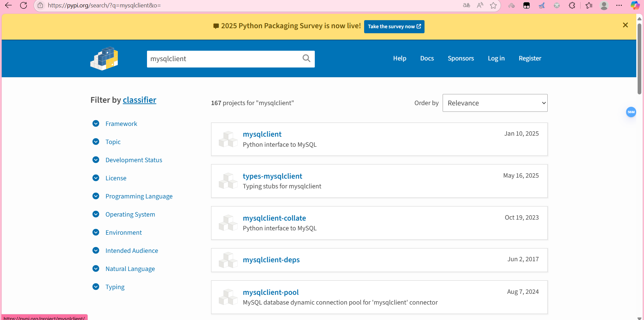644x320 pixels.
Task: Click "Typing stubs for mysqlclient" description
Action: point(282,186)
